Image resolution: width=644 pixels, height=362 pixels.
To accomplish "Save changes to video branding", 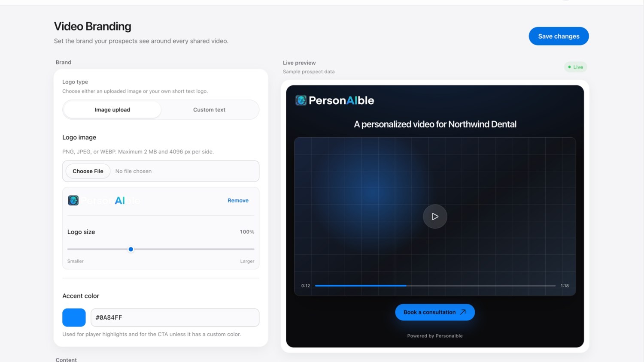I will tap(559, 36).
